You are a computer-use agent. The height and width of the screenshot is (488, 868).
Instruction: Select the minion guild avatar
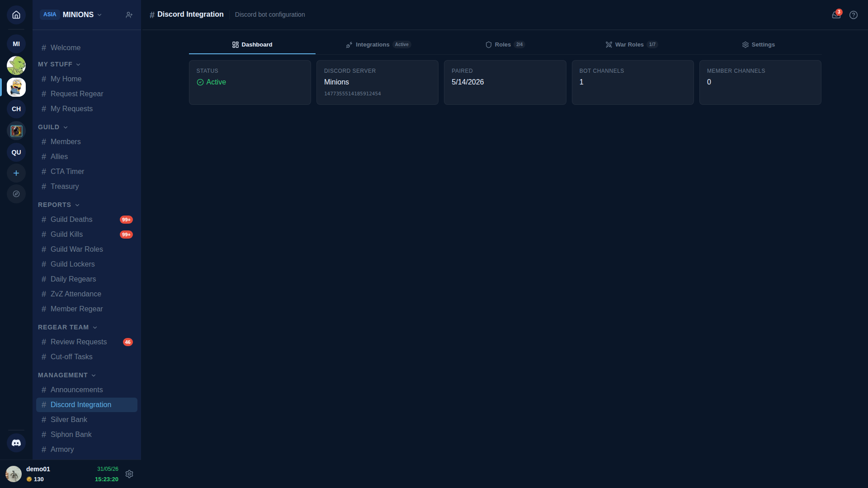(x=16, y=87)
